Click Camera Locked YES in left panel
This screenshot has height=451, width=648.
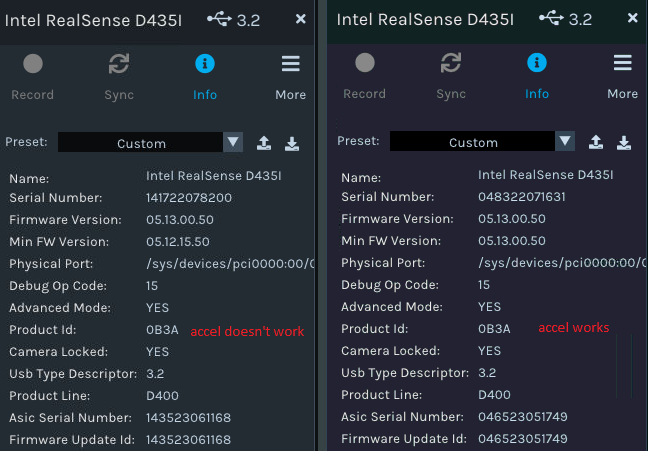[x=157, y=352]
